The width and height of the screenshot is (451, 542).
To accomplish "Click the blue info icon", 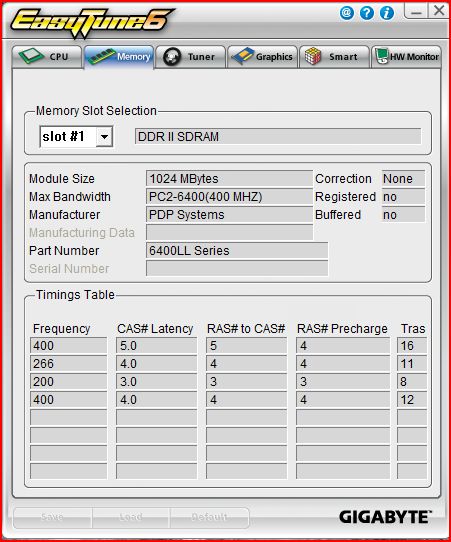I will click(387, 13).
